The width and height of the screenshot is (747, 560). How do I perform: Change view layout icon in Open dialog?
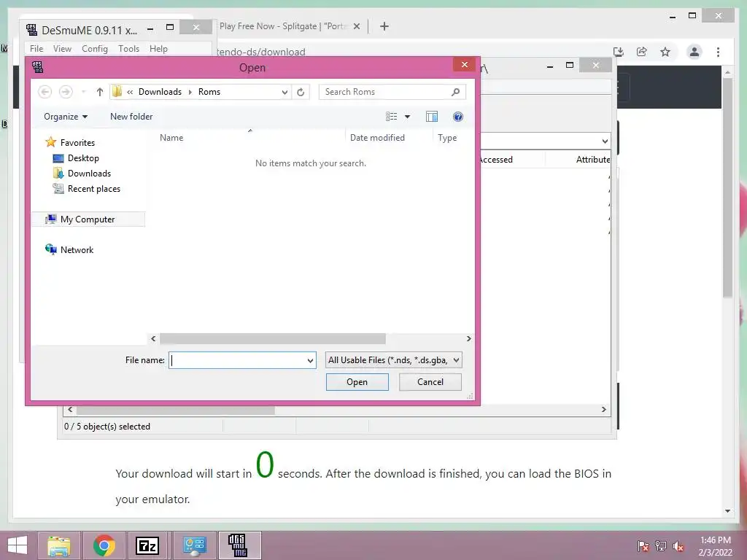[x=392, y=117]
